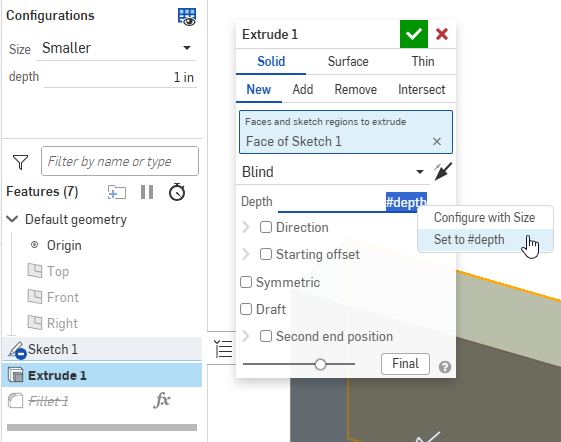Switch to the Surface tab
This screenshot has height=442, width=561.
[x=348, y=62]
